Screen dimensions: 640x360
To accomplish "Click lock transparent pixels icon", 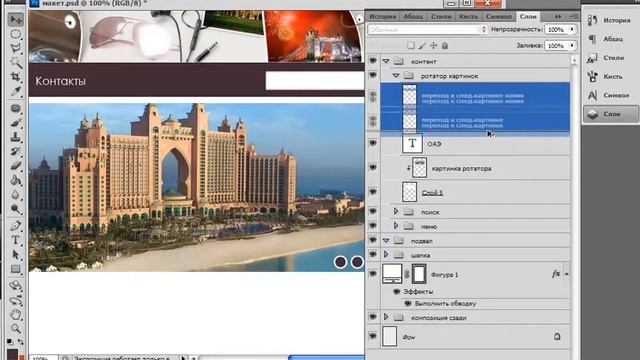I will (x=411, y=45).
